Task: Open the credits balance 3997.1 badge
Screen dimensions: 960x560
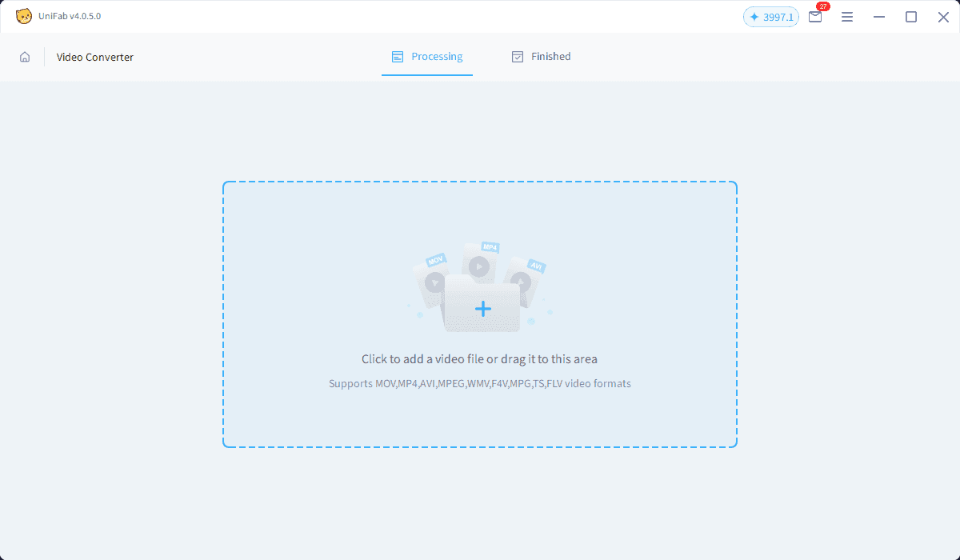Action: [x=771, y=17]
